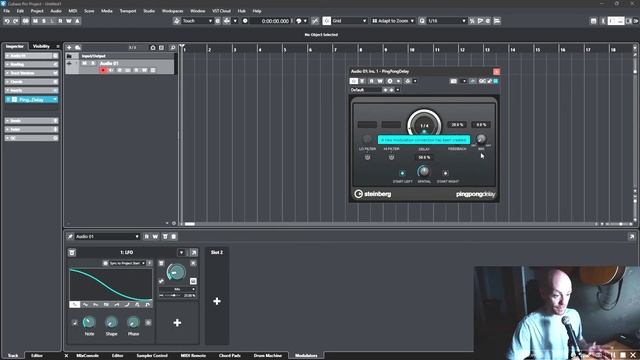Viewport: 640px width, 360px height.
Task: Open the MIDI Remote tab
Action: 193,356
